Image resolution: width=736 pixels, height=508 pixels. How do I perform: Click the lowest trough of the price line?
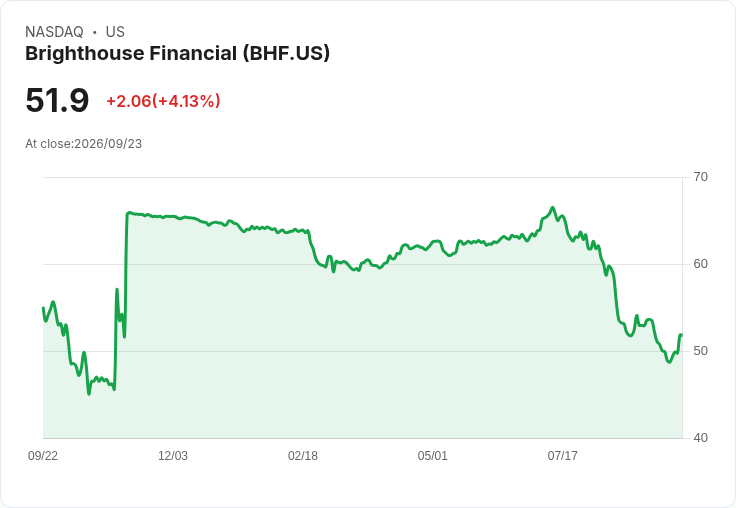point(89,393)
